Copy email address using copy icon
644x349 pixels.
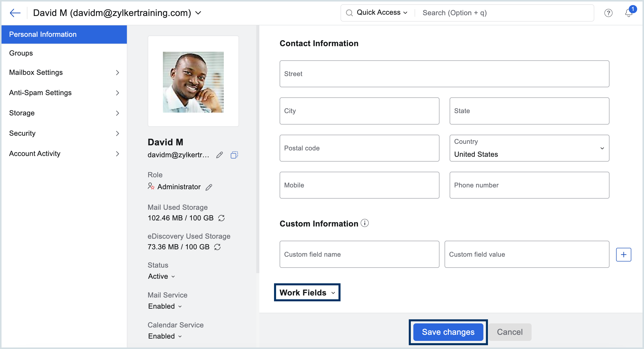coord(234,155)
